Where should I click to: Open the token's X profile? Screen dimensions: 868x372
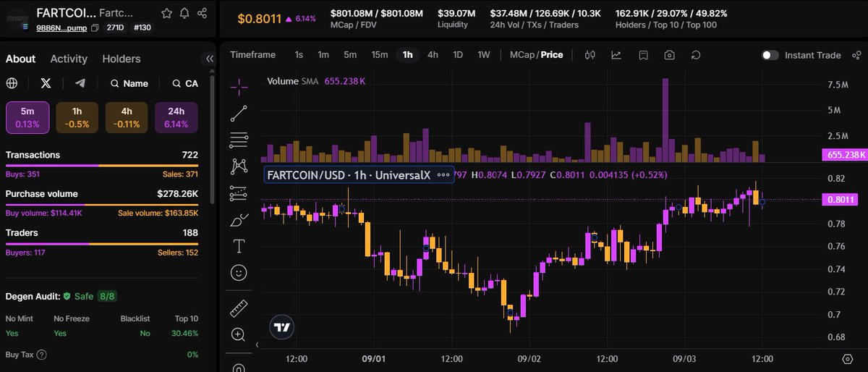click(x=46, y=83)
